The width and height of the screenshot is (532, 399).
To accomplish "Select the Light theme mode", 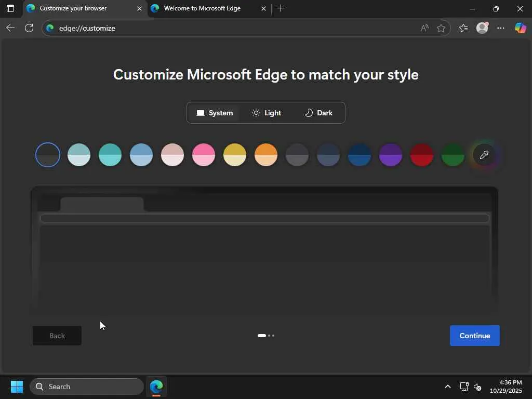I will point(267,113).
